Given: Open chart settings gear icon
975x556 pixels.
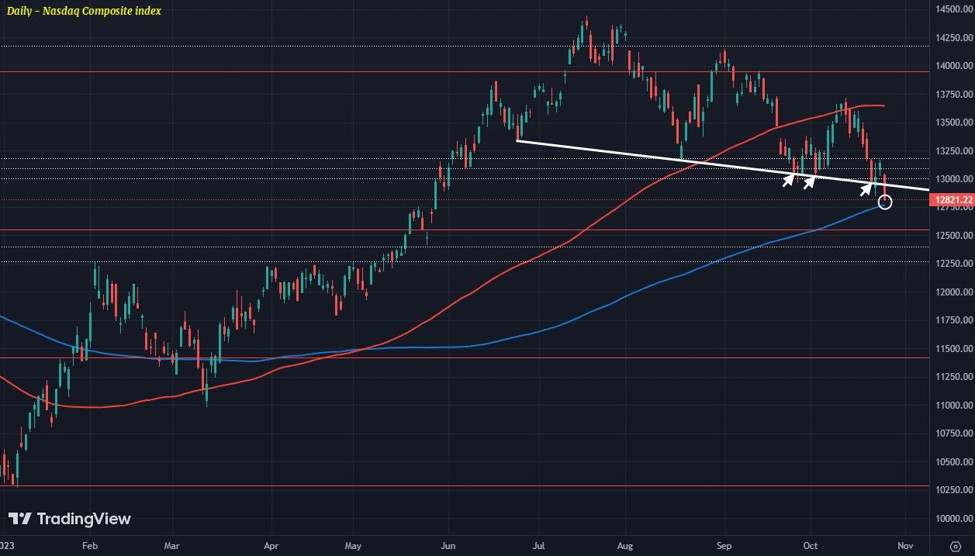Looking at the screenshot, I should point(955,546).
